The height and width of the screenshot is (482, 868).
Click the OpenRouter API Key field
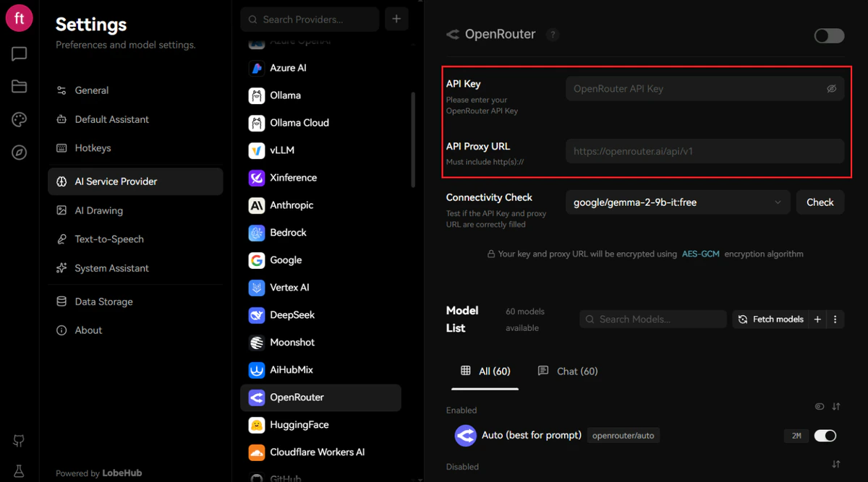pyautogui.click(x=705, y=89)
